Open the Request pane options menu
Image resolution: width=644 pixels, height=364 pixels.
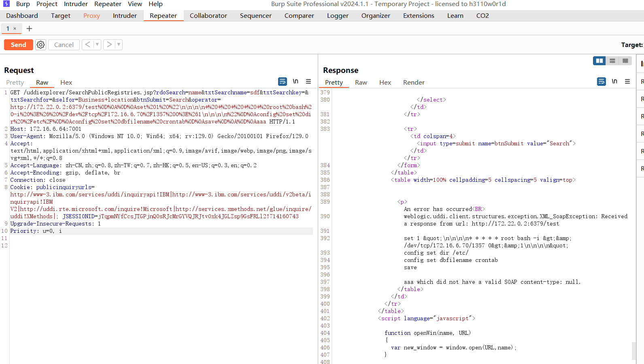[x=308, y=82]
